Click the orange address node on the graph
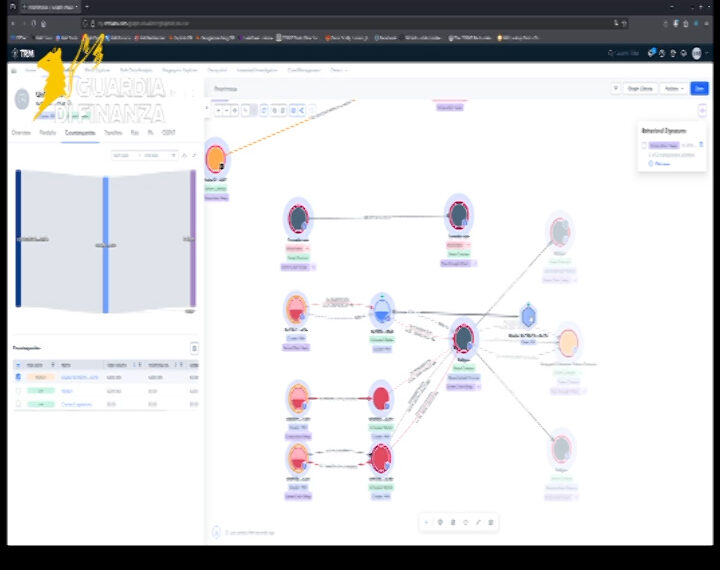This screenshot has width=720, height=570. (x=216, y=159)
